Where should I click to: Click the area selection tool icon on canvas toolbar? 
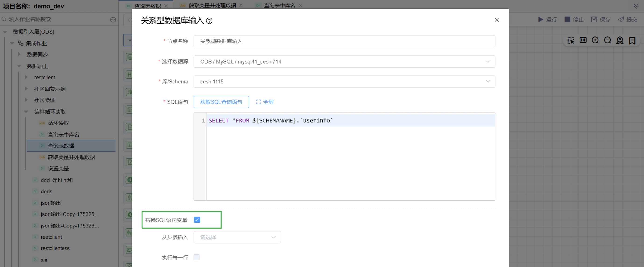coord(571,40)
